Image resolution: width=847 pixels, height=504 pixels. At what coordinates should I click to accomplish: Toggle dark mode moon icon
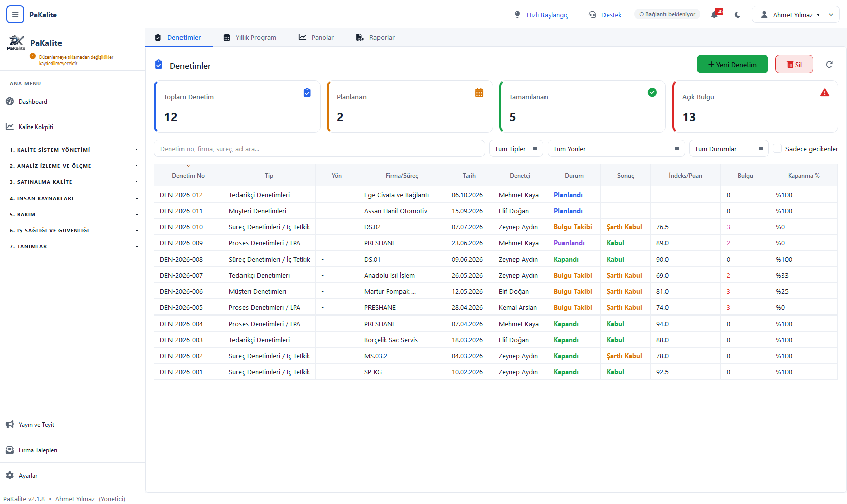pyautogui.click(x=738, y=15)
